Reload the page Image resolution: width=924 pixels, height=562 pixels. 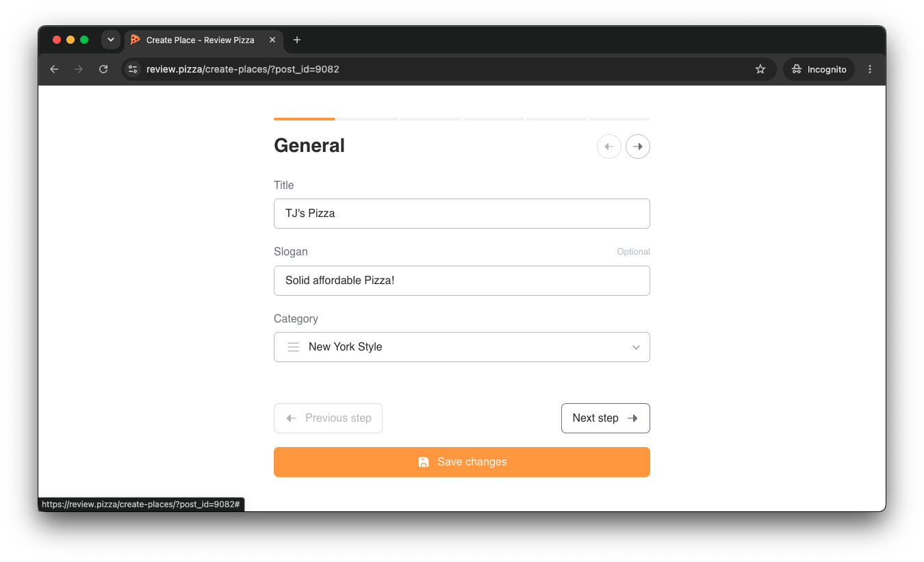pyautogui.click(x=103, y=69)
